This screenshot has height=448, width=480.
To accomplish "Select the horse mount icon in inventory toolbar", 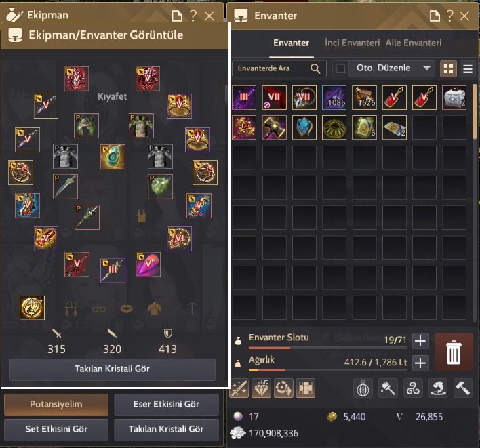I will point(438,388).
